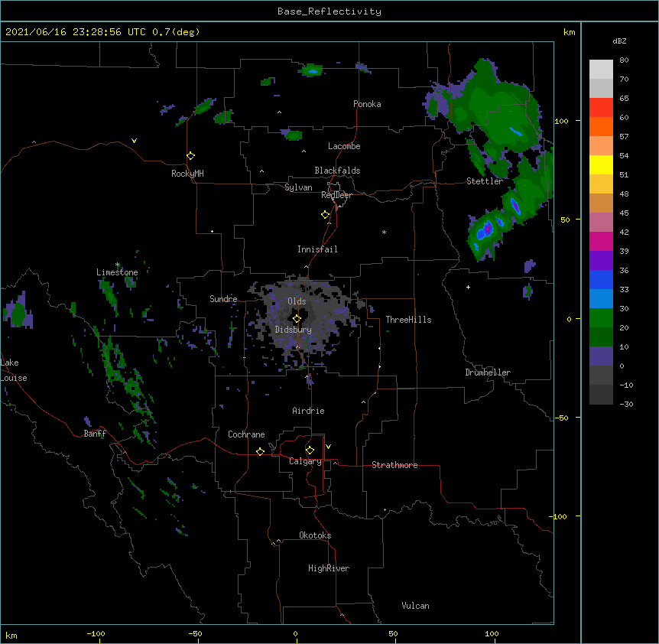Select the purple 36-39 dBZ legend swatch
659x644 pixels.
(601, 261)
